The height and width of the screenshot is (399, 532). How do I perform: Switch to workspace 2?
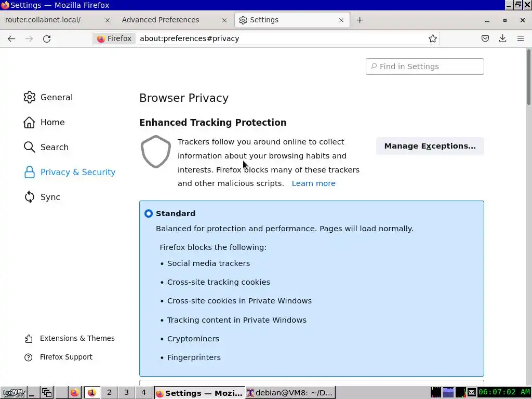click(x=109, y=393)
